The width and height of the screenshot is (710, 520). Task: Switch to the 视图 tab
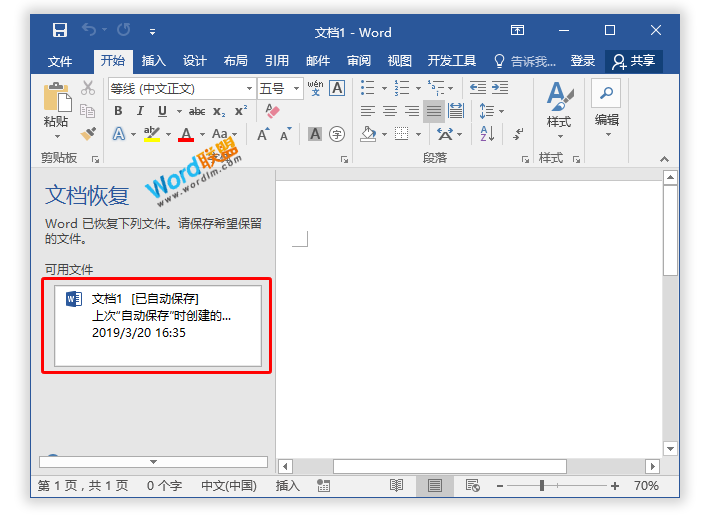pos(399,61)
